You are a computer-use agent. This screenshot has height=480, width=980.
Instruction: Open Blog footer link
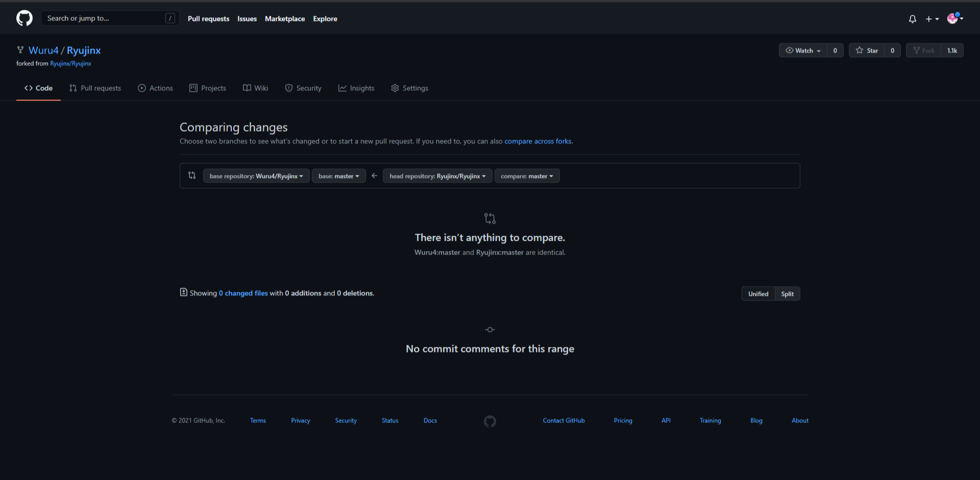click(x=756, y=421)
